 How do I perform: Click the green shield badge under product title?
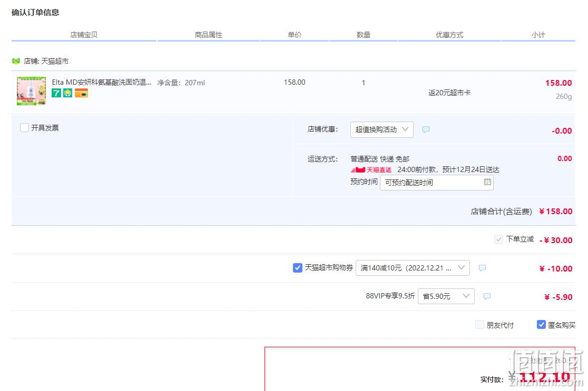[x=67, y=93]
